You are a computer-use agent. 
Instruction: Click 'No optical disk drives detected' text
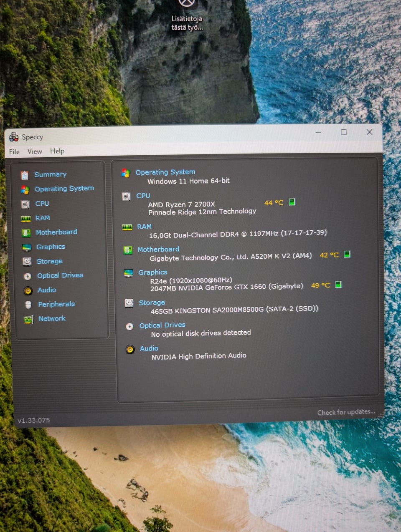(201, 333)
